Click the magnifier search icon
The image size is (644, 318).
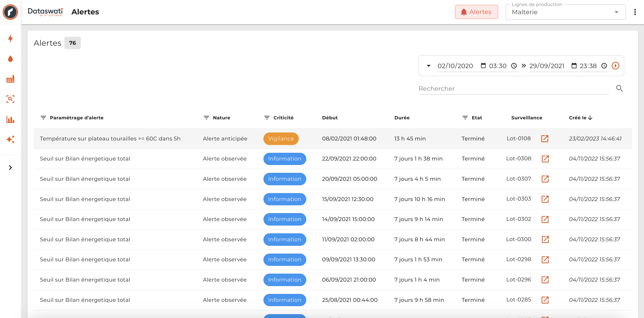(x=619, y=89)
